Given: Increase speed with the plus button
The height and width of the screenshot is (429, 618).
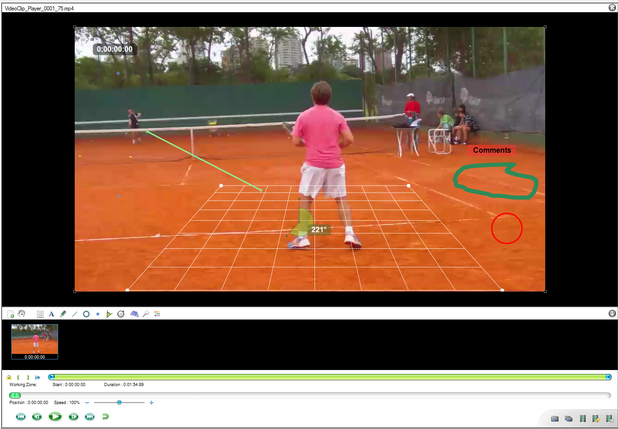Looking at the screenshot, I should coord(151,402).
